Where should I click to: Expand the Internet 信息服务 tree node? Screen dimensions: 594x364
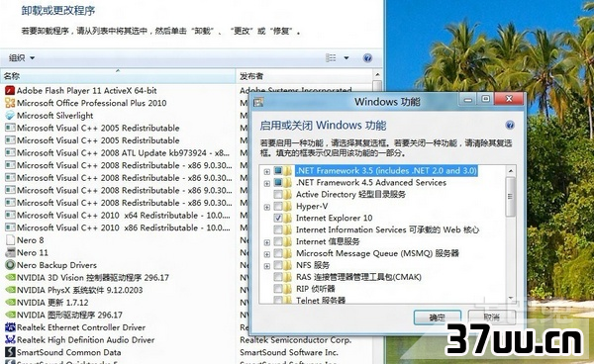pos(267,242)
